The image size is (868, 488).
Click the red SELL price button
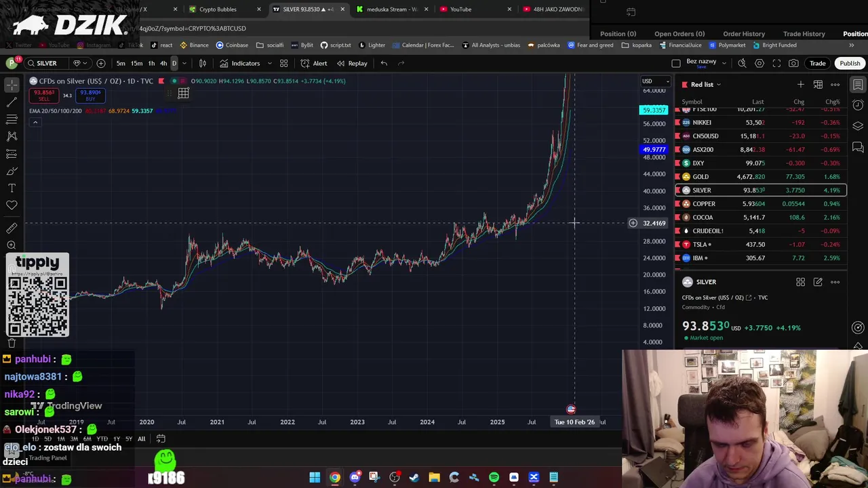[x=45, y=96]
